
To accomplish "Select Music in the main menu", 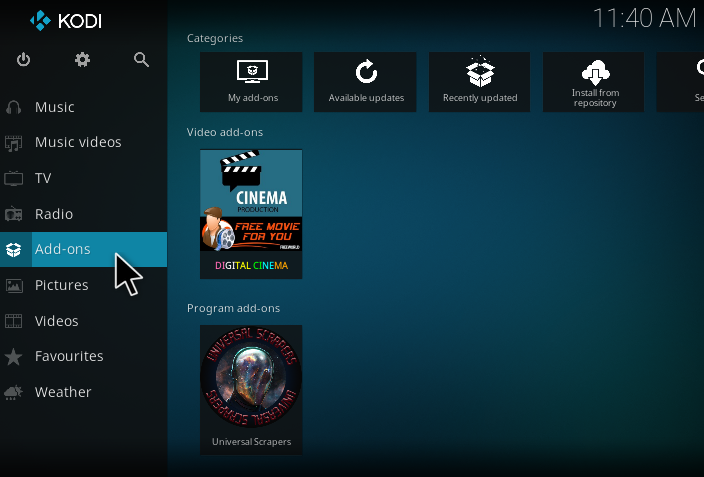I will tap(84, 107).
